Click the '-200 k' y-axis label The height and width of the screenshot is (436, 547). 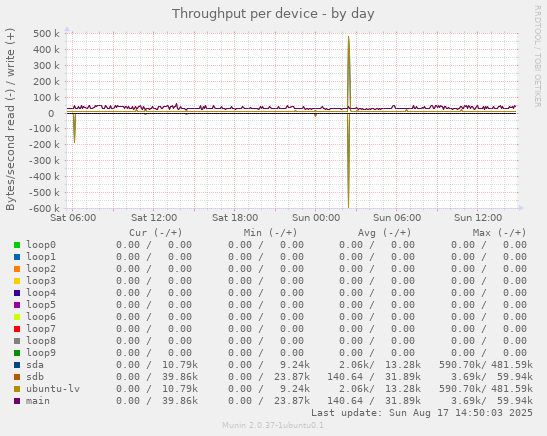(44, 144)
